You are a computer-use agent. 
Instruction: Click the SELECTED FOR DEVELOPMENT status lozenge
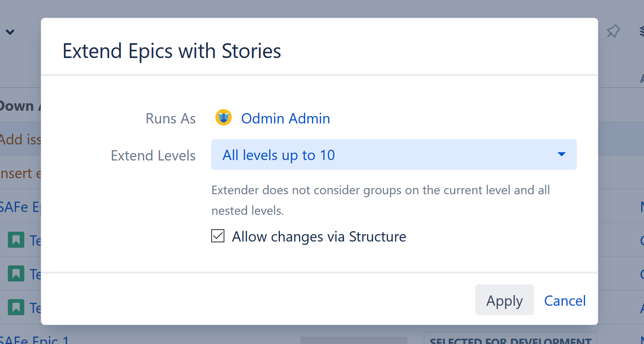click(x=511, y=341)
